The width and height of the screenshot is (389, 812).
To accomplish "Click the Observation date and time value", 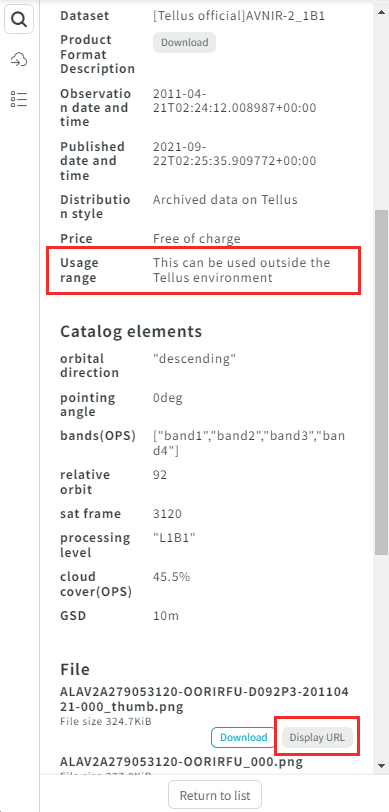I will pos(234,101).
